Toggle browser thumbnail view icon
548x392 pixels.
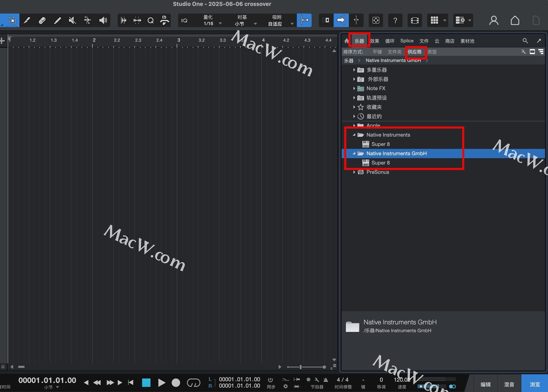point(532,52)
